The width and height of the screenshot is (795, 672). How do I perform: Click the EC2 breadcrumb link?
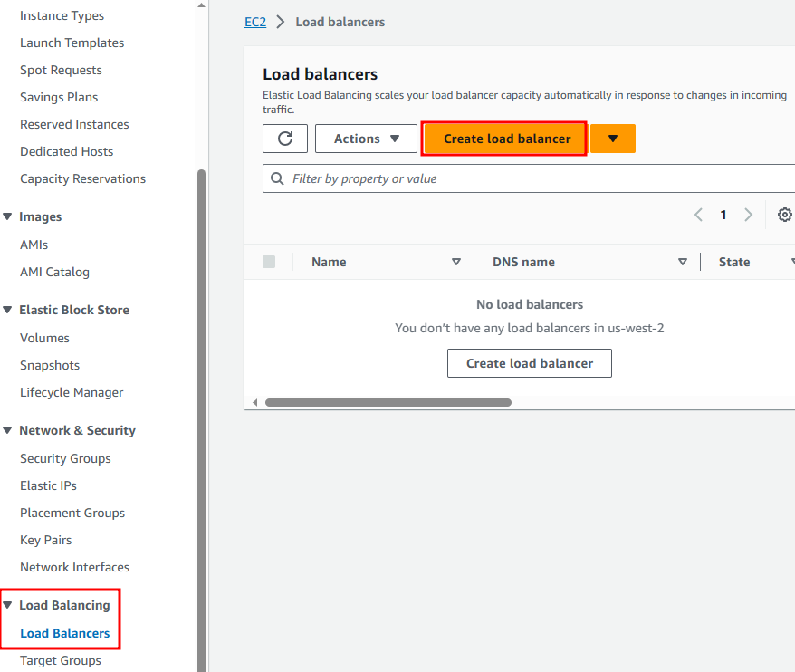click(255, 22)
